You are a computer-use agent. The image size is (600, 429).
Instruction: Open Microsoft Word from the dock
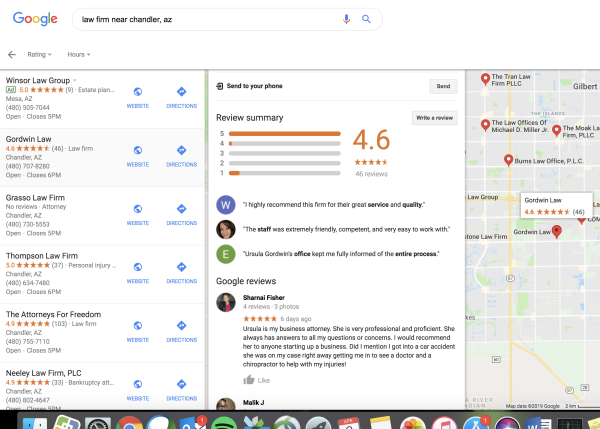click(x=538, y=424)
